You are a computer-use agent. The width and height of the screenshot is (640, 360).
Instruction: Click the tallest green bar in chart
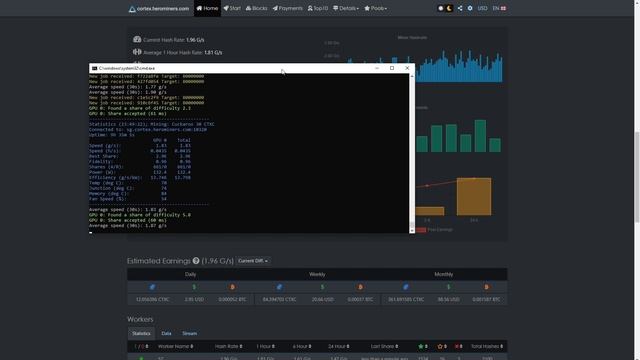tap(480, 136)
